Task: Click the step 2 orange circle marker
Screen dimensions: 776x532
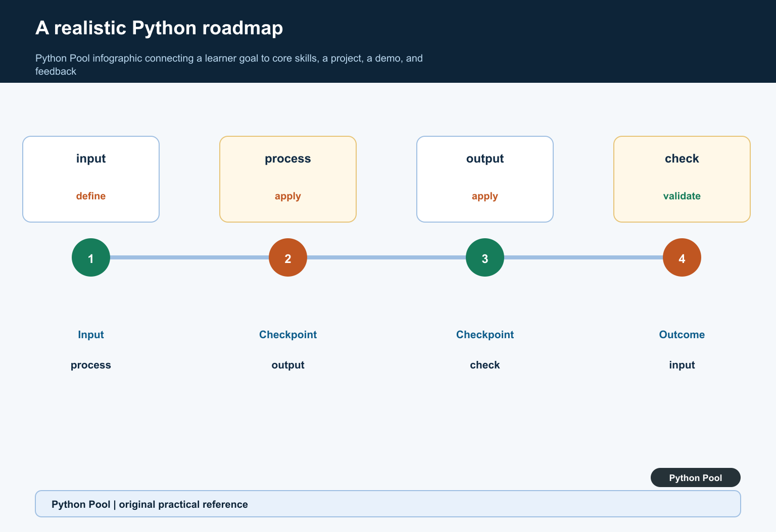Action: pyautogui.click(x=288, y=257)
